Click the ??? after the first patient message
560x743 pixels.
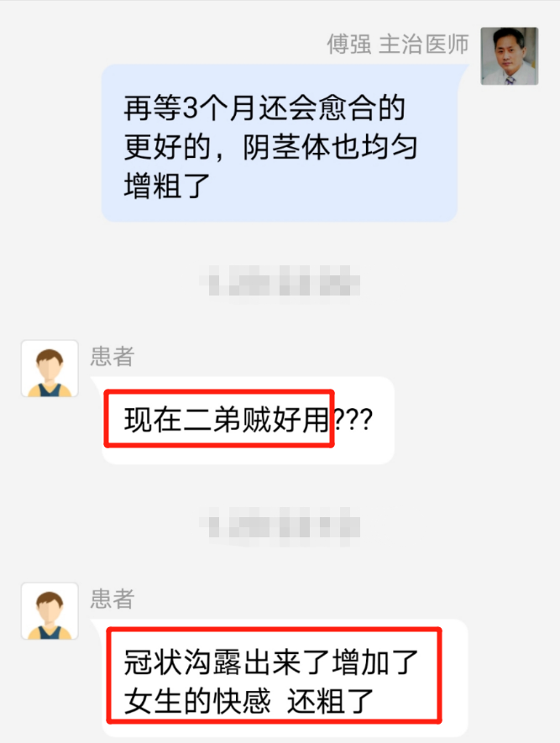pos(353,420)
